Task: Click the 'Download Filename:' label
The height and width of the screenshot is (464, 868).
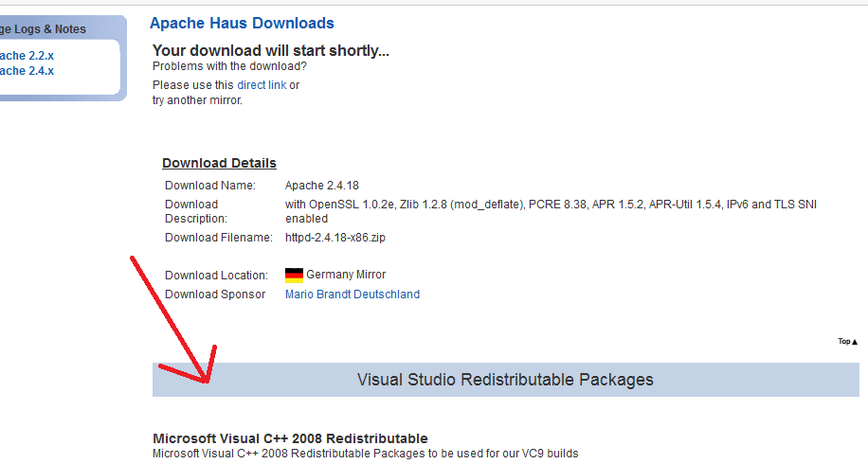Action: pyautogui.click(x=219, y=238)
